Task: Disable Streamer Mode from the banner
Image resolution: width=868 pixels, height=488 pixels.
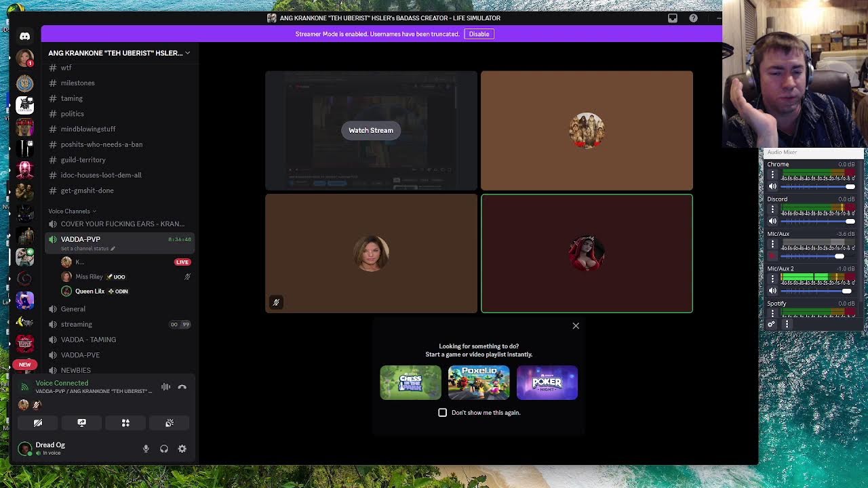Action: tap(479, 34)
